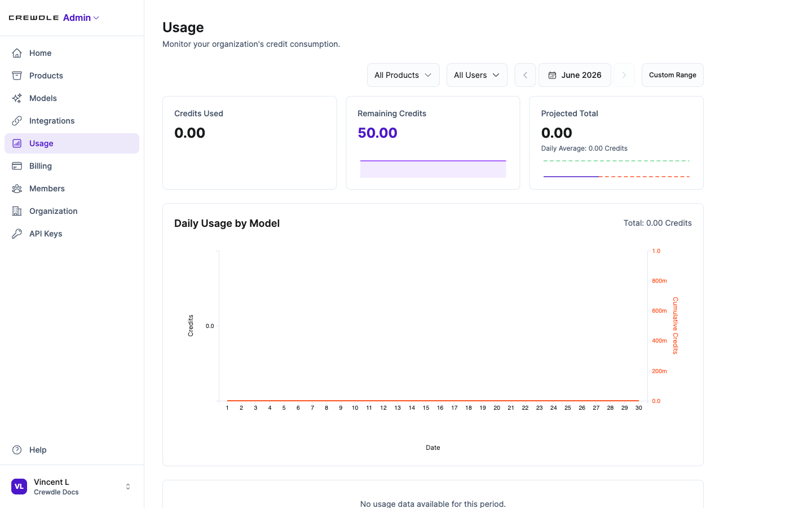Viewport: 812px width, 508px height.
Task: Open Organization settings
Action: click(x=72, y=211)
